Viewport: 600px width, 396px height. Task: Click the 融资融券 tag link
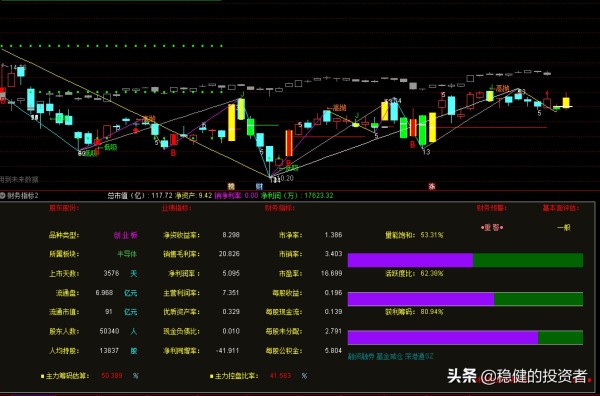coord(361,357)
